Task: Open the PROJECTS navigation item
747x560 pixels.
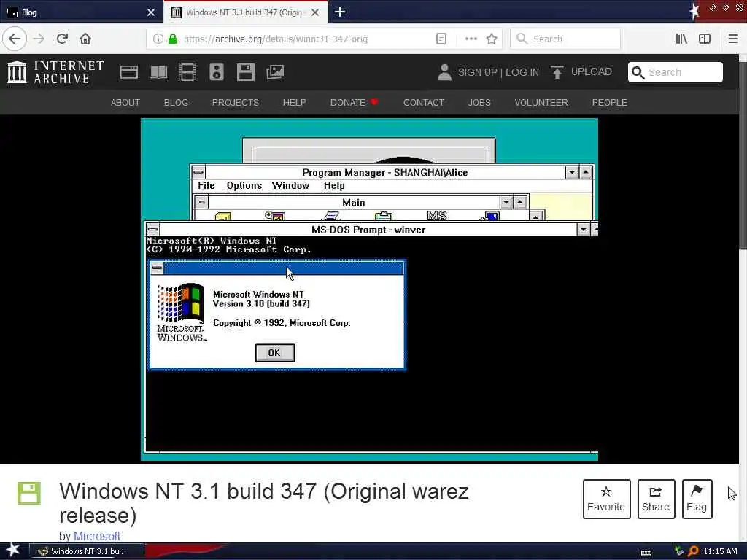Action: coord(236,102)
